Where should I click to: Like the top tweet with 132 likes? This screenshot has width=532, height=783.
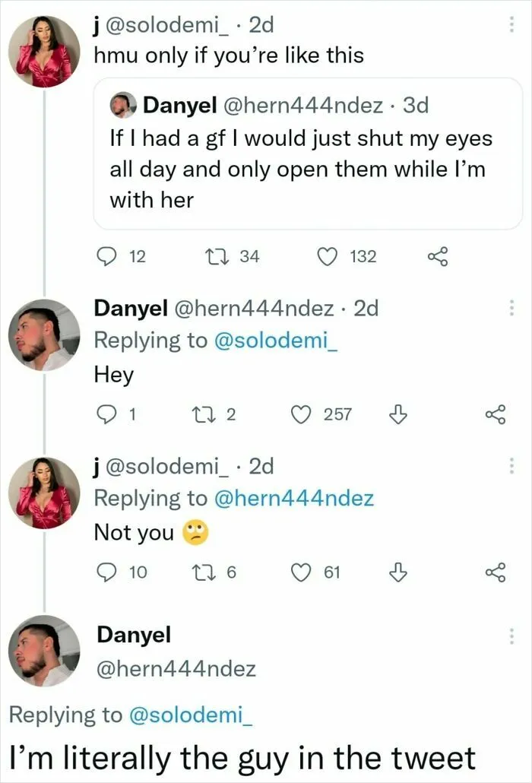[x=328, y=257]
